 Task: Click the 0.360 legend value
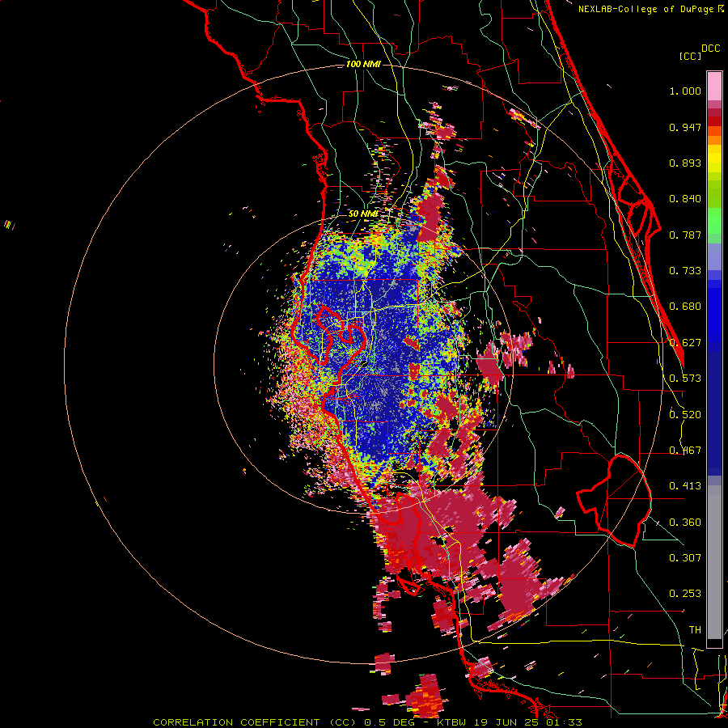tap(685, 522)
